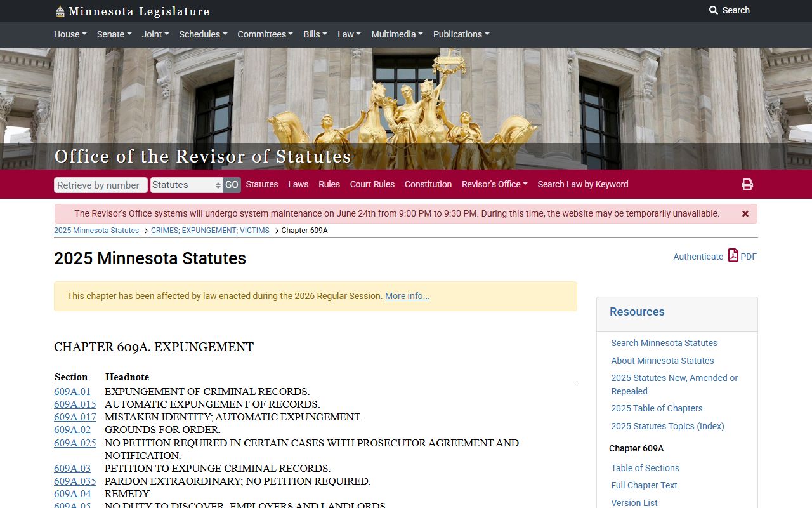The image size is (812, 508).
Task: Download chapter PDF via PDF link
Action: 742,256
